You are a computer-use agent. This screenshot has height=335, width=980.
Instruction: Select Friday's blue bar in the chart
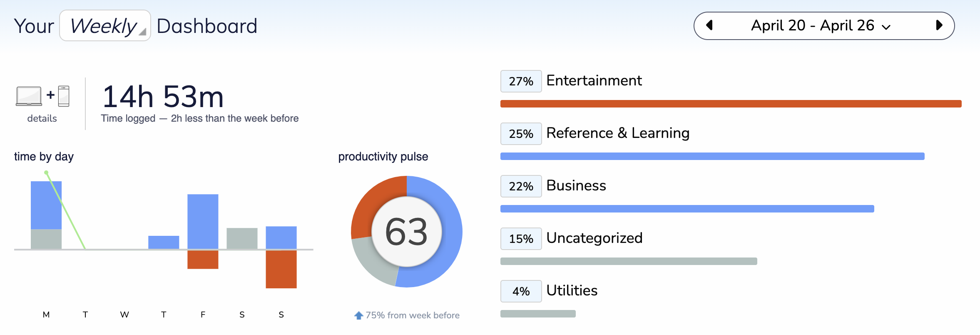point(203,222)
